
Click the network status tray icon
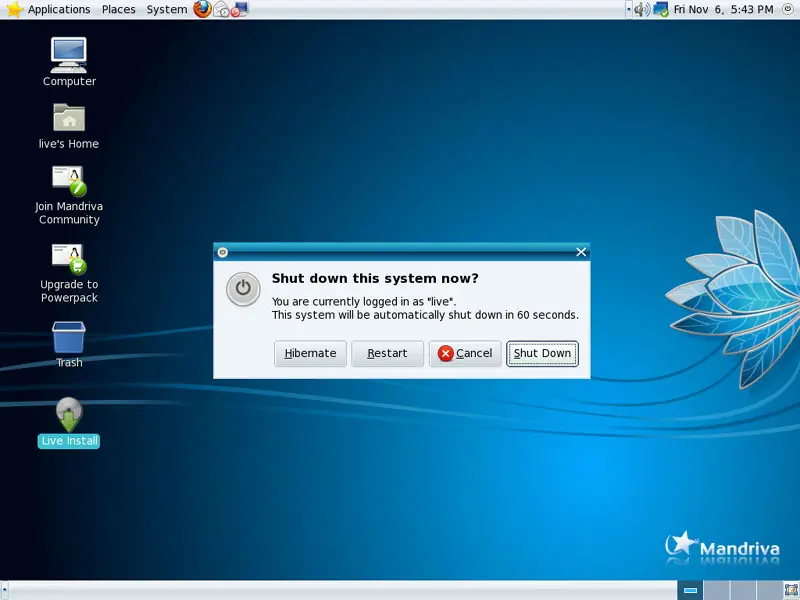coord(661,9)
